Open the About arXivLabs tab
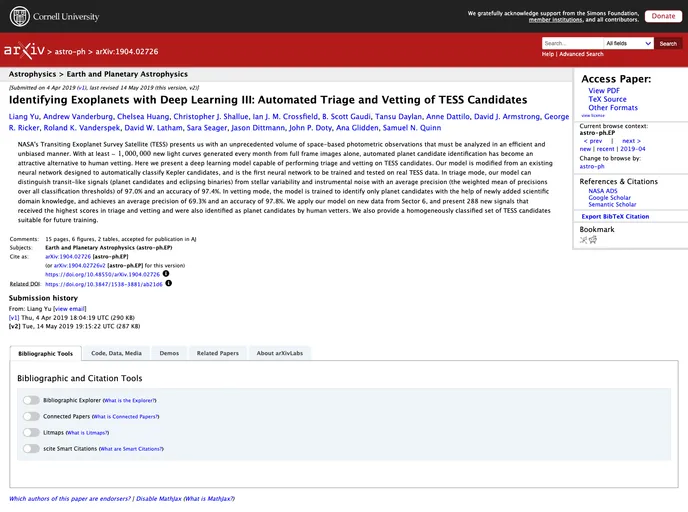Viewport: 688px width, 512px height. point(280,353)
